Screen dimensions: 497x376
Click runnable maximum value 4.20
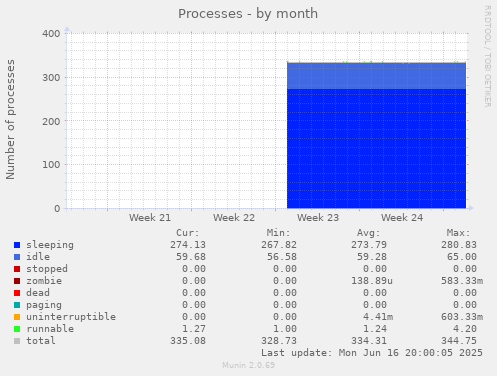point(465,329)
